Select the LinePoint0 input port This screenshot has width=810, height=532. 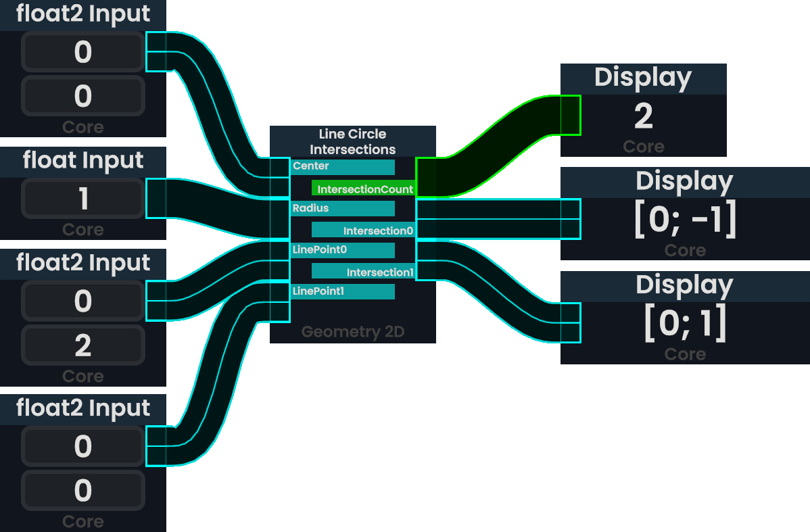coord(343,250)
